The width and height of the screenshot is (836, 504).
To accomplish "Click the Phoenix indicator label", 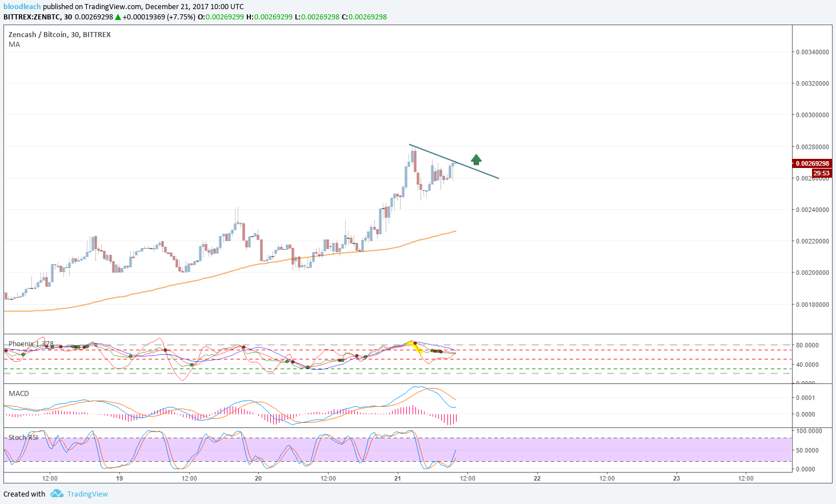I will [x=31, y=343].
